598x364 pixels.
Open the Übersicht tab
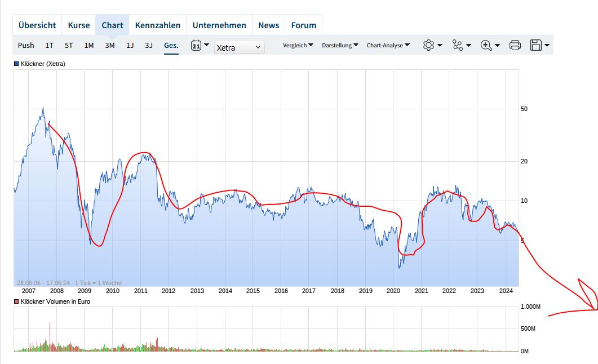coord(37,25)
